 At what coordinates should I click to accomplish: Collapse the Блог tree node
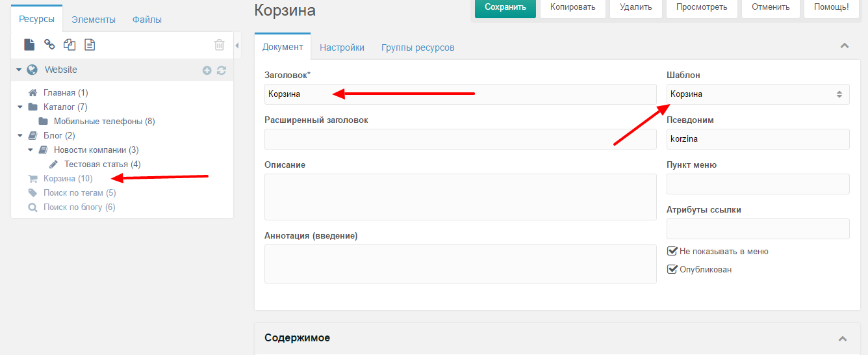pyautogui.click(x=20, y=135)
